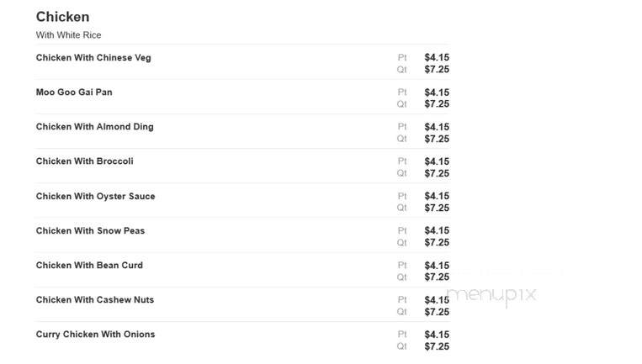
Task: Pick Qt price for Moo Goo Gai Pan
Action: tap(437, 104)
